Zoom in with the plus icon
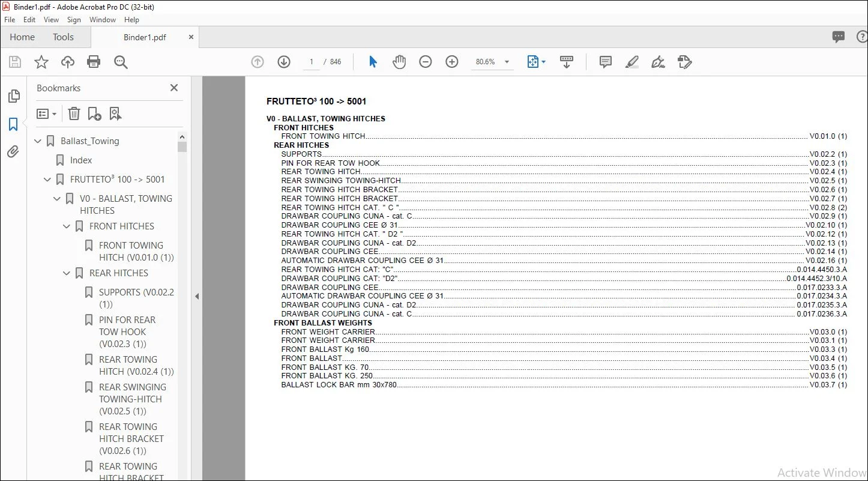The height and width of the screenshot is (481, 868). click(x=452, y=62)
